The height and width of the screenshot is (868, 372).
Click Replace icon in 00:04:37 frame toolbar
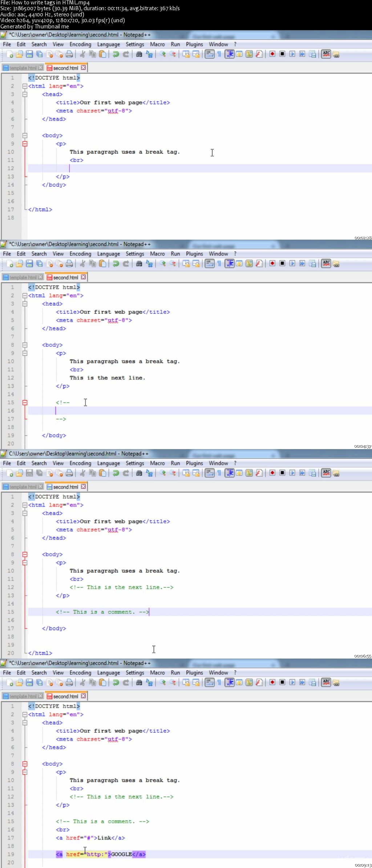coord(149,264)
